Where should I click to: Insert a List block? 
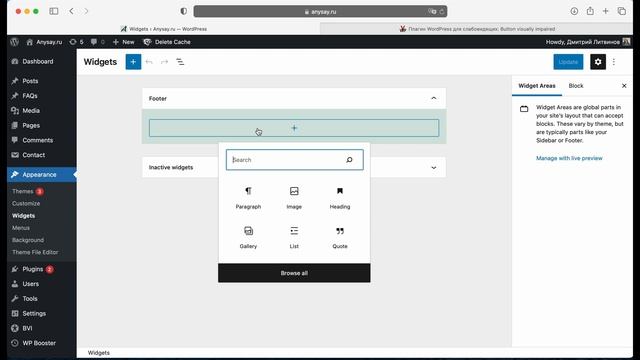pyautogui.click(x=294, y=238)
